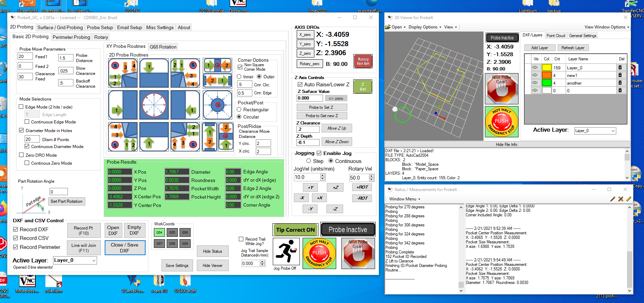Delete Layer_0 using its trash icon
This screenshot has width=644, height=303.
point(620,68)
